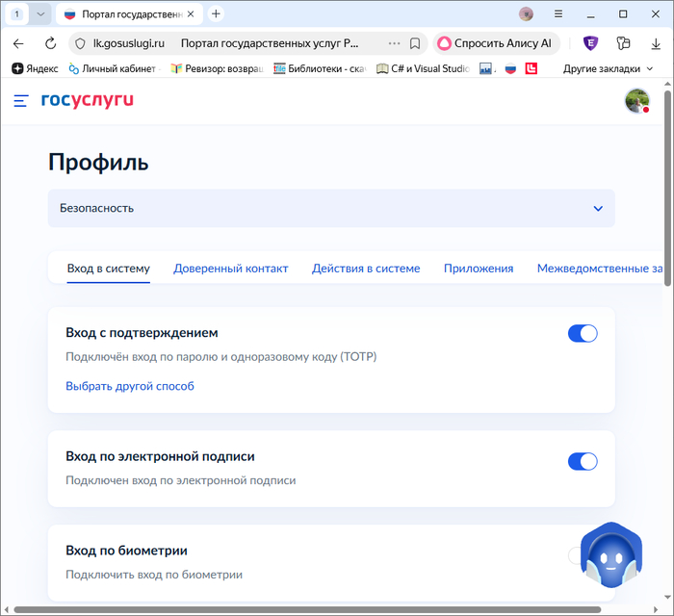Bookmark this page in address bar

(415, 43)
